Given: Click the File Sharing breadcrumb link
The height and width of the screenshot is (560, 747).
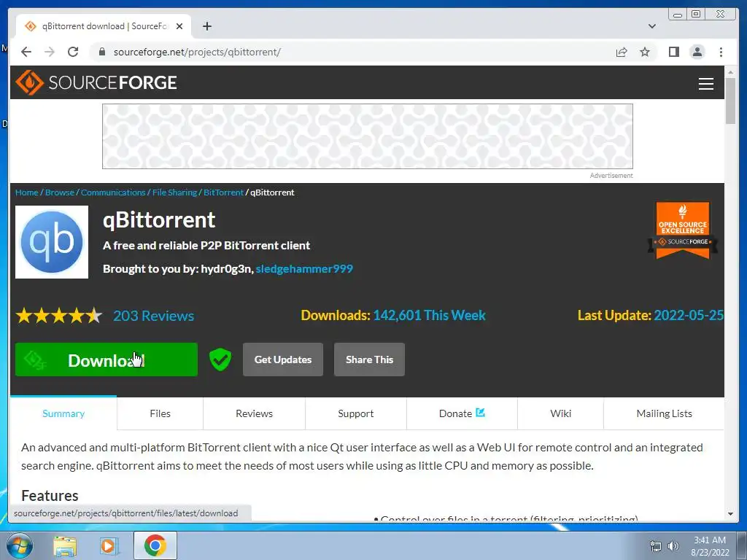Looking at the screenshot, I should [x=174, y=192].
